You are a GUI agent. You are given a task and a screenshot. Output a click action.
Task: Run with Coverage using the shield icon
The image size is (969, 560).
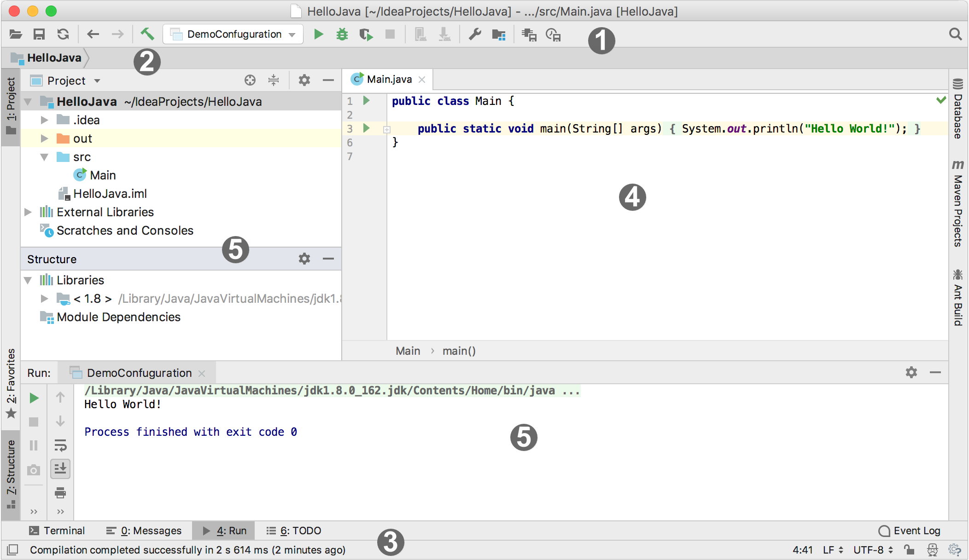pos(366,35)
